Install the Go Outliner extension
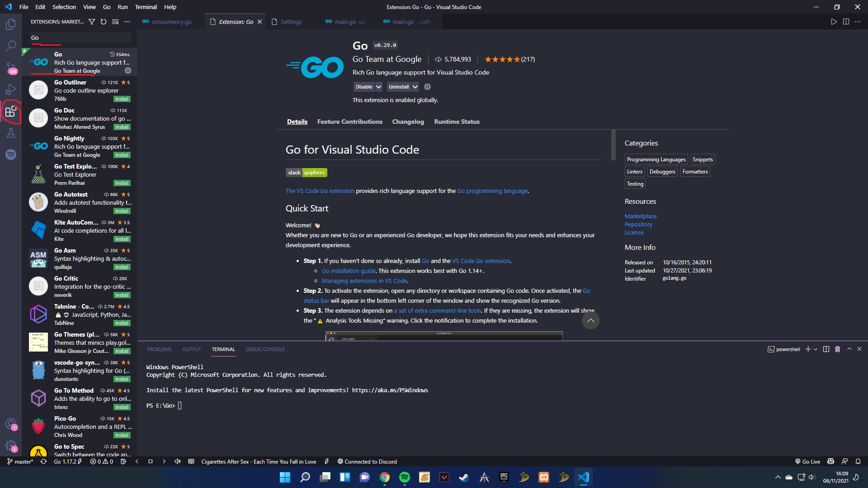Viewport: 868px width, 488px height. tap(122, 99)
